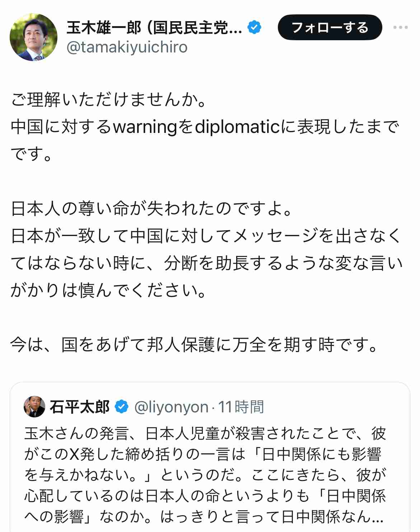Visit the @tamakiyuichiro handle
Screen dimensions: 420x532
(x=127, y=47)
